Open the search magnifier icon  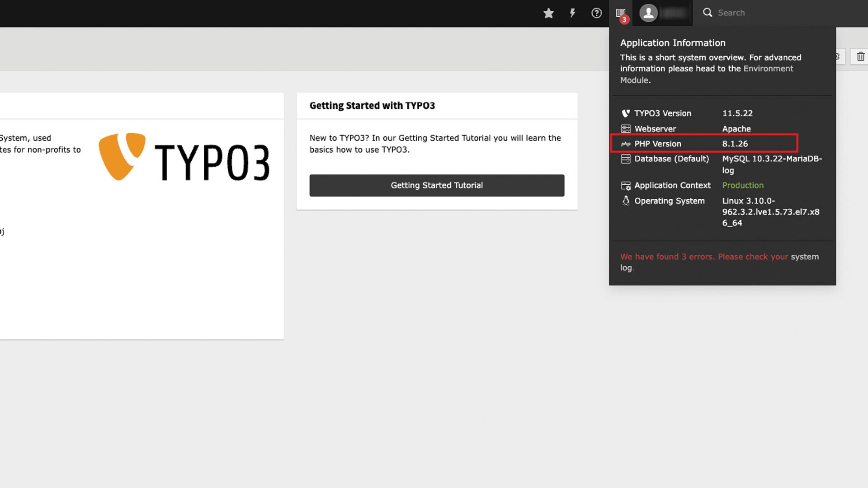(x=707, y=13)
